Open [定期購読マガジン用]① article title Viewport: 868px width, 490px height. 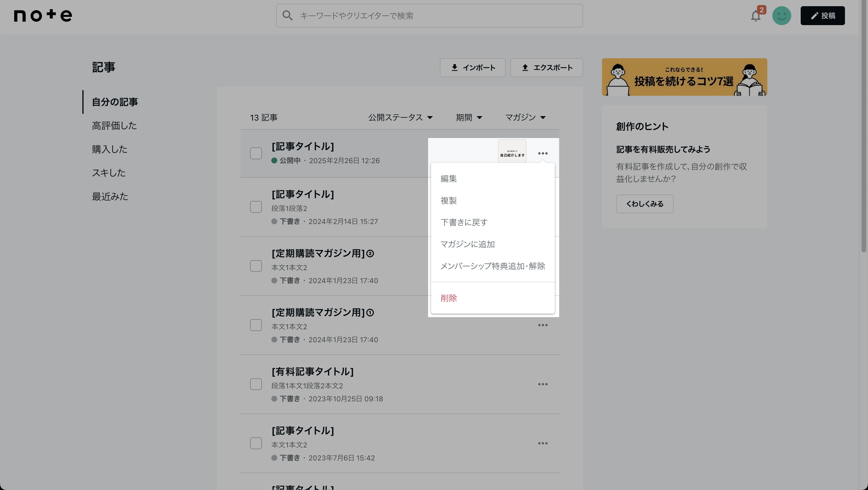[x=322, y=312]
